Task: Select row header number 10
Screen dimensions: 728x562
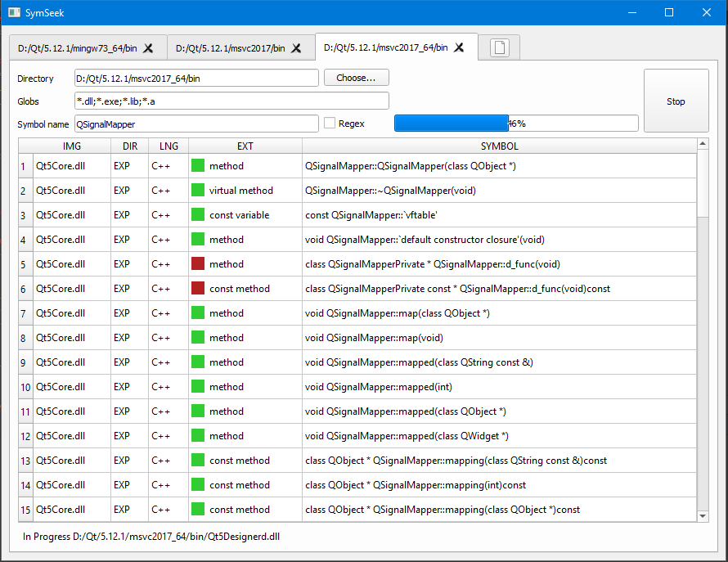Action: click(x=25, y=387)
